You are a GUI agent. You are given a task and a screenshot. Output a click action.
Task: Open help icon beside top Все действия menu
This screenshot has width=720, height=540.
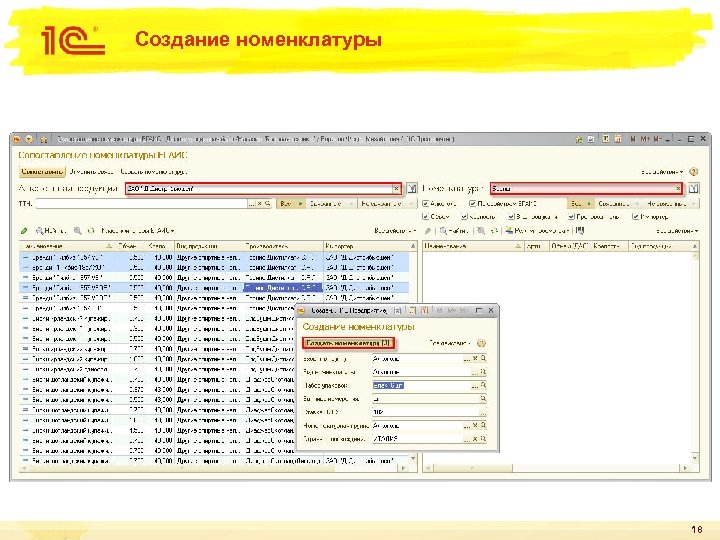click(694, 172)
